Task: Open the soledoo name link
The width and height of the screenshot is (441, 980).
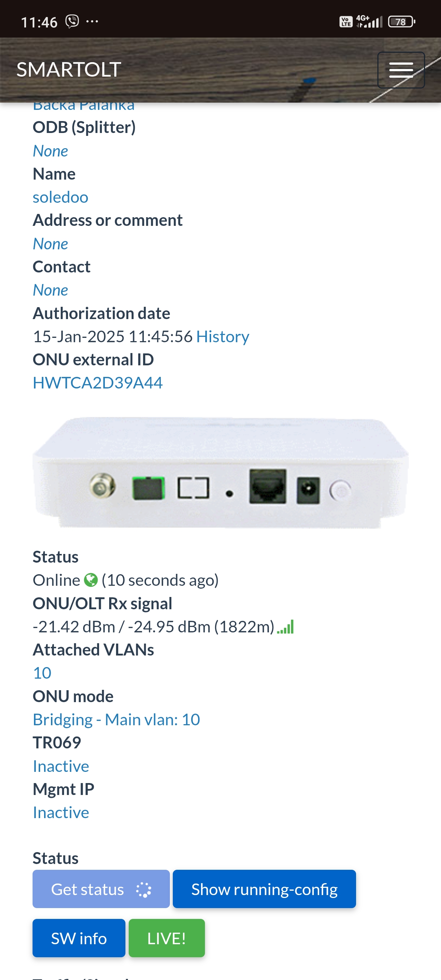Action: (60, 197)
